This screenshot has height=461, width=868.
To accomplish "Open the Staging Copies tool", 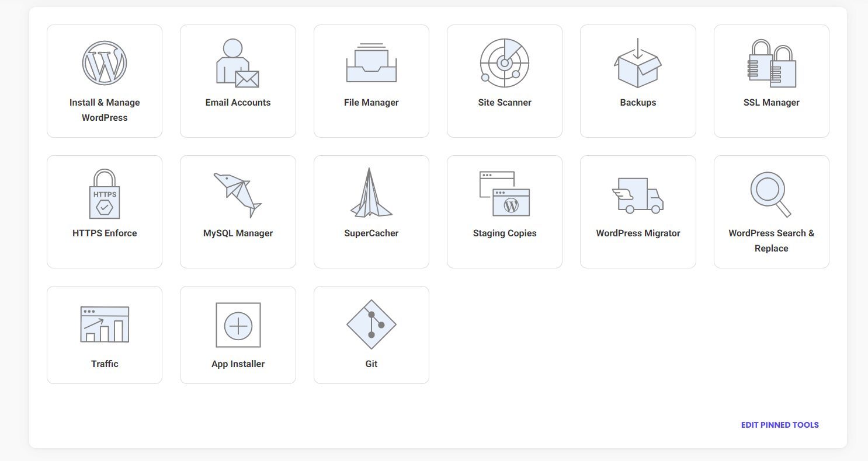I will [504, 211].
